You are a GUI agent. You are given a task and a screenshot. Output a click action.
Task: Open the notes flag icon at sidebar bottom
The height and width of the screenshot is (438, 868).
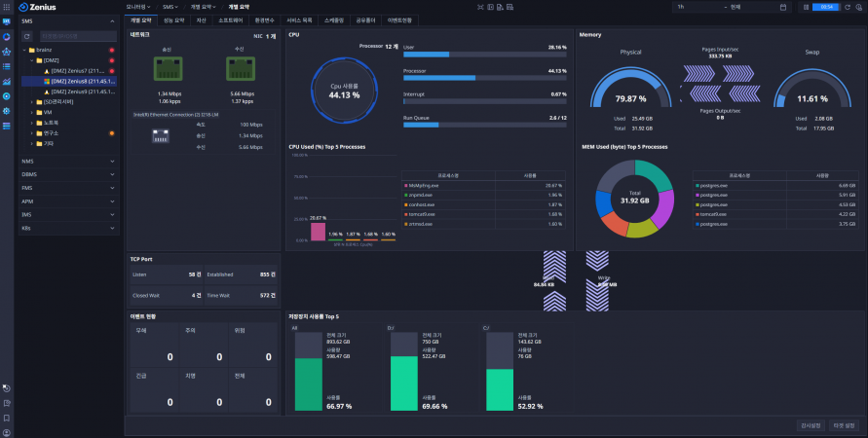(7, 403)
